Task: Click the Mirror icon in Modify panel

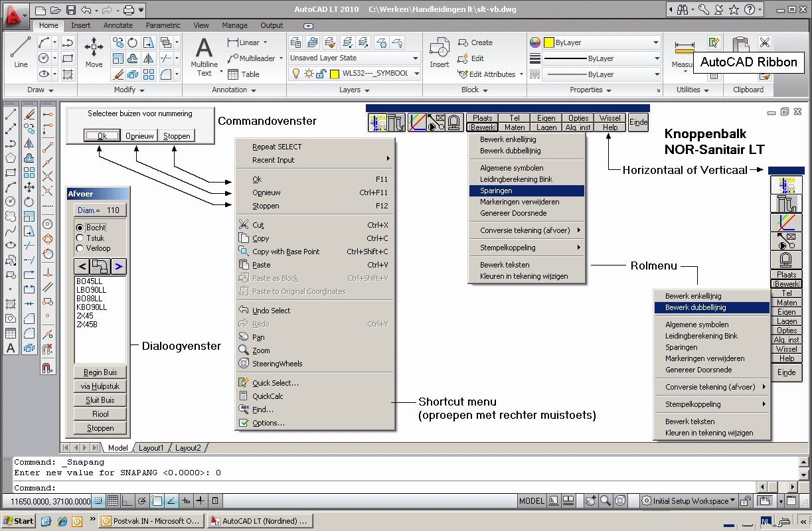Action: point(149,58)
